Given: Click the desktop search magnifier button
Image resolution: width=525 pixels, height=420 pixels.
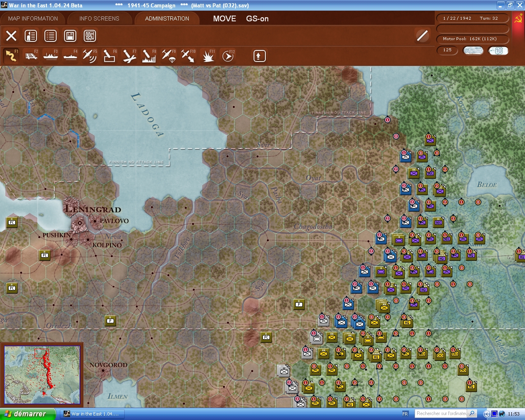Looking at the screenshot, I should [472, 413].
